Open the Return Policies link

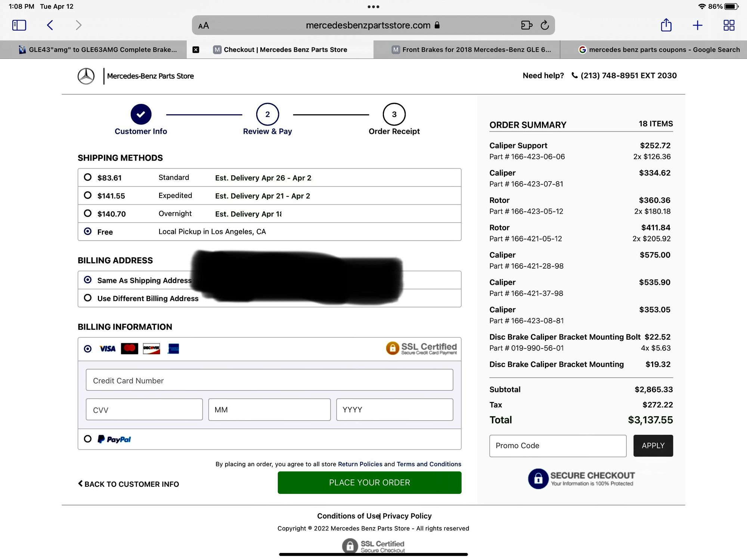[x=360, y=464]
